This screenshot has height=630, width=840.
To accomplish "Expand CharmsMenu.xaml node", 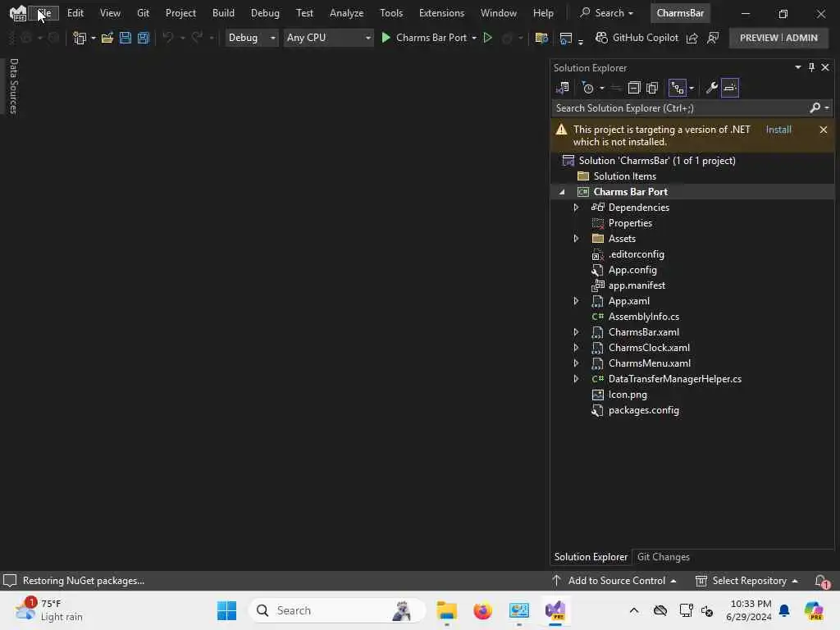I will pos(576,363).
